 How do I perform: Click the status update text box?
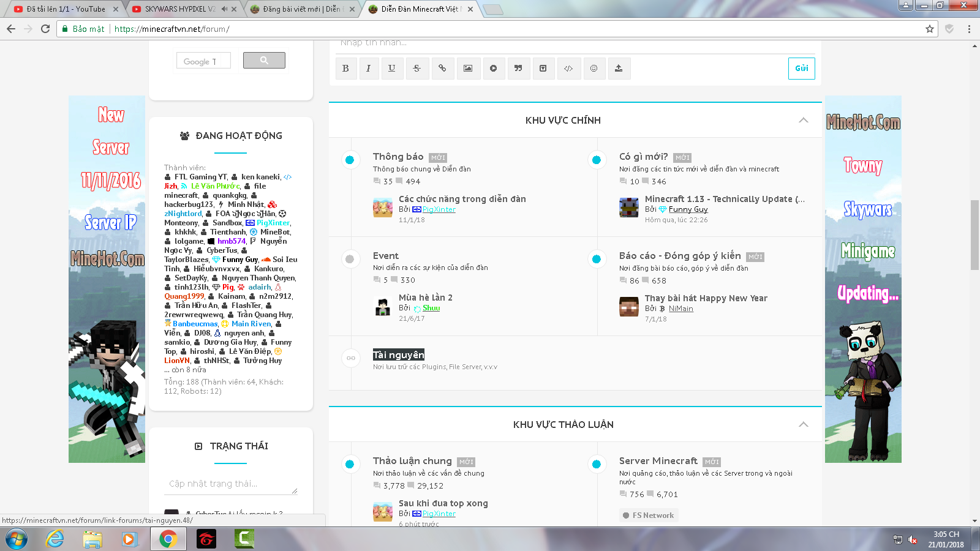[x=231, y=484]
